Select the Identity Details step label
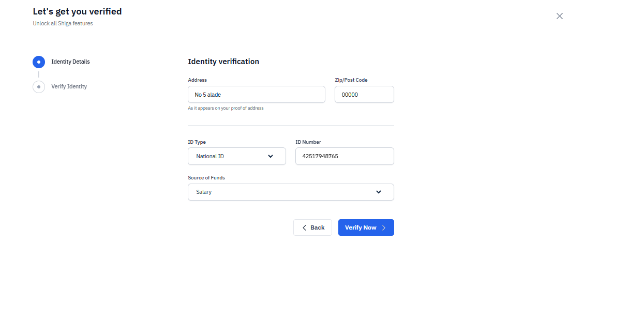 click(x=70, y=62)
